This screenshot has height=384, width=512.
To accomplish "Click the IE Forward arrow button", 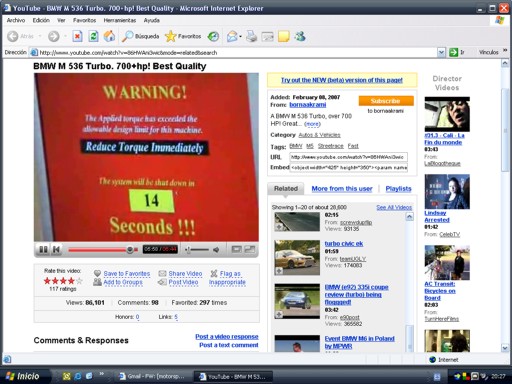I will [x=53, y=36].
